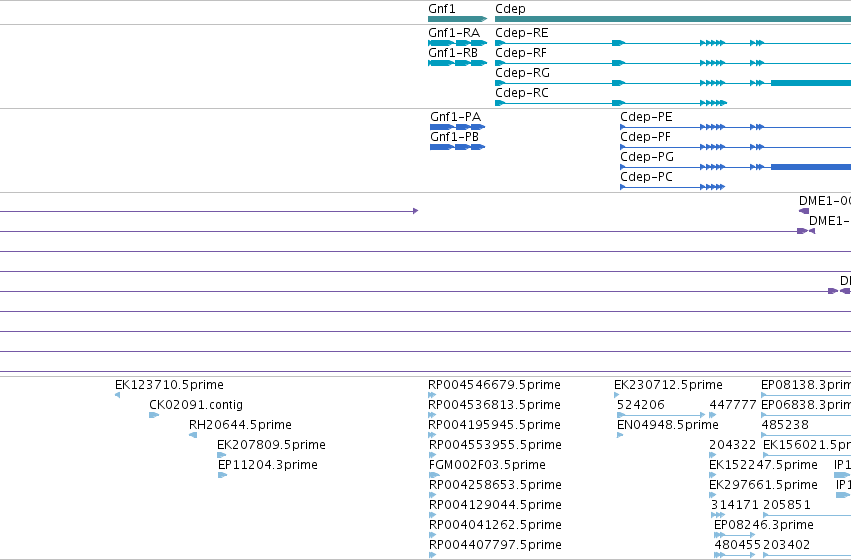
Task: Click the RP004041262.5prime feature label
Action: (x=495, y=525)
